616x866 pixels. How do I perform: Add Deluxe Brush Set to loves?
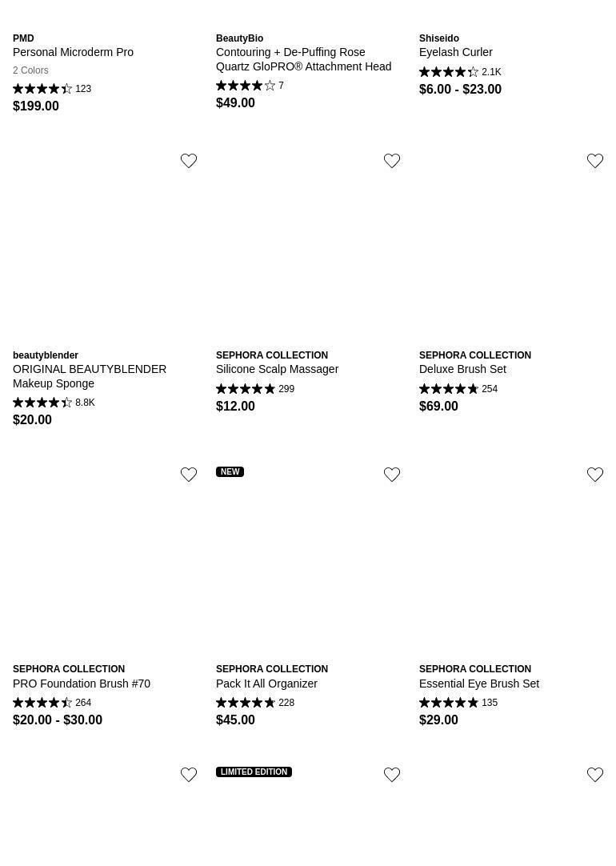point(595,161)
